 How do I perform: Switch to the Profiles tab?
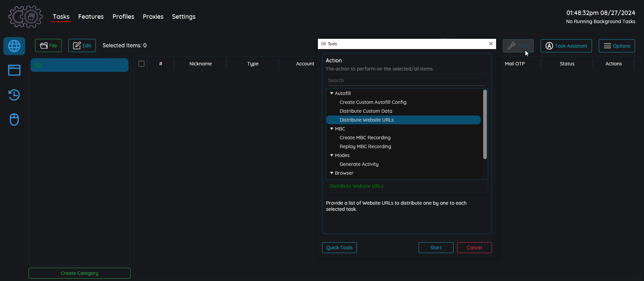click(123, 17)
